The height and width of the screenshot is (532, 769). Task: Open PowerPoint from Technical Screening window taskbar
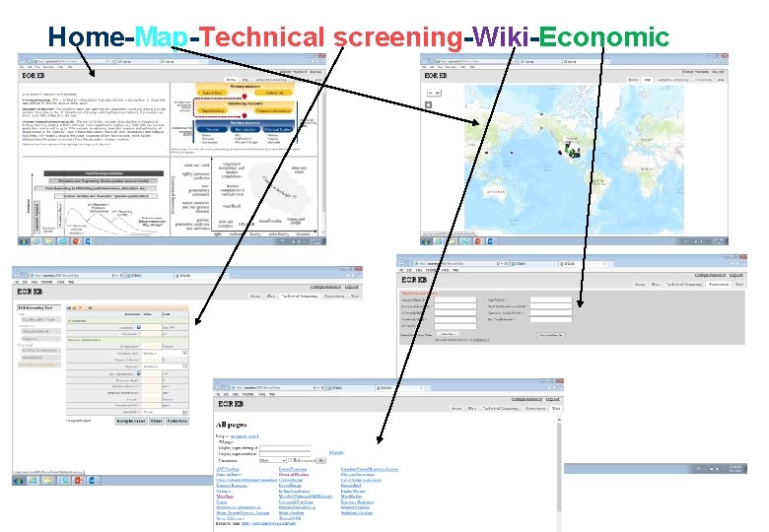tap(78, 480)
